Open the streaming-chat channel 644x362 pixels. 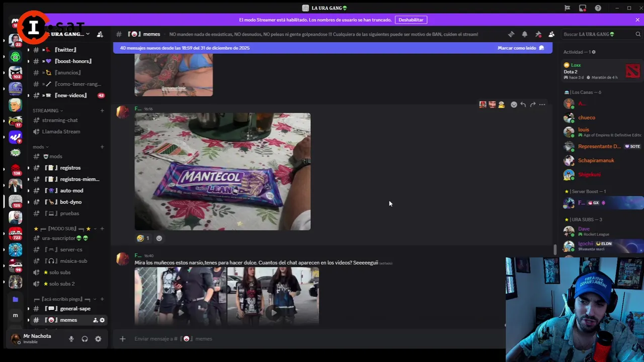tap(68, 120)
